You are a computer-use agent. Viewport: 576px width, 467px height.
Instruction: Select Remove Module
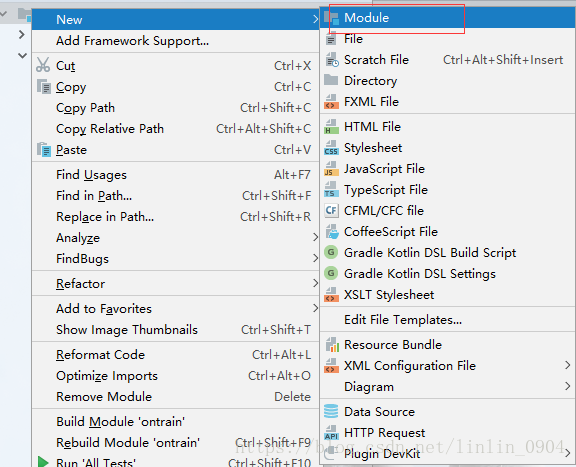(x=175, y=396)
